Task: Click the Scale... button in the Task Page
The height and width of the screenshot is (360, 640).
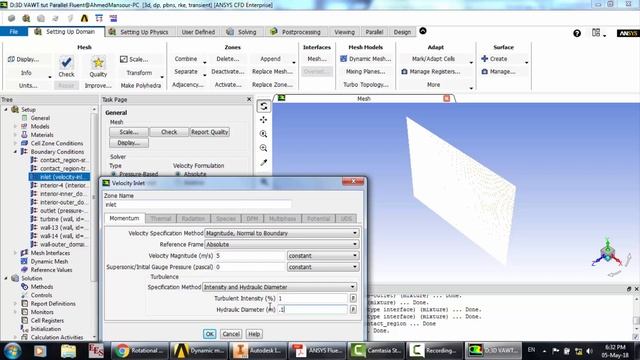Action: (129, 132)
